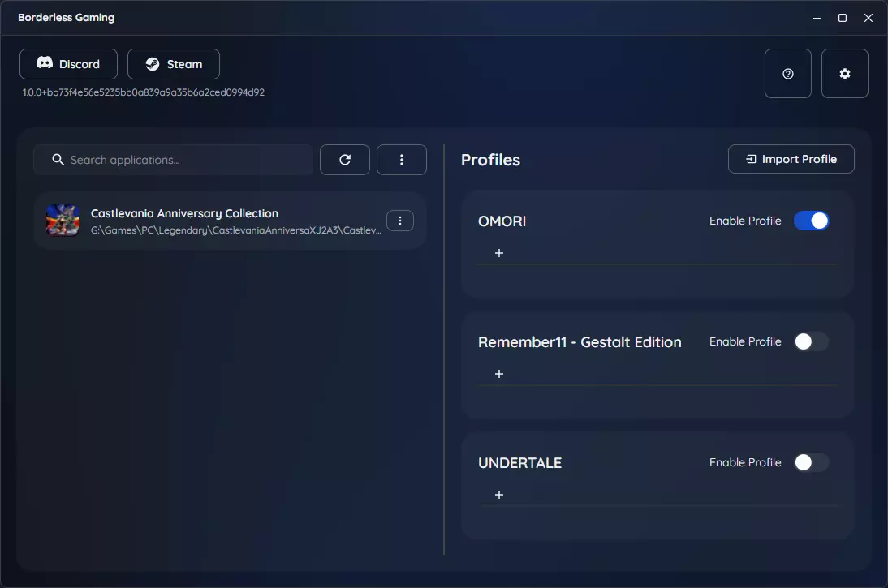Image resolution: width=888 pixels, height=588 pixels.
Task: Click the OMORI profile title
Action: [502, 221]
